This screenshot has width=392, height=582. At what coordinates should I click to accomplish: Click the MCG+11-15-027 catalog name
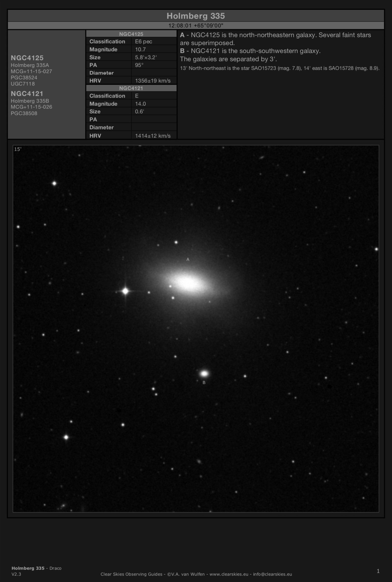click(32, 71)
